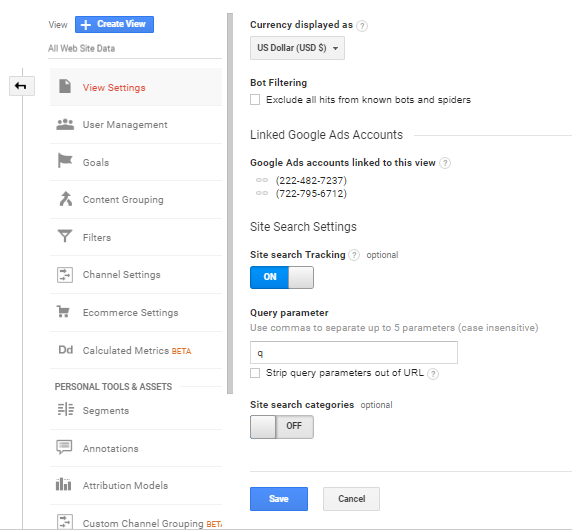Screen dimensions: 572x530
Task: Open Ecommerce Settings menu item
Action: 136,313
